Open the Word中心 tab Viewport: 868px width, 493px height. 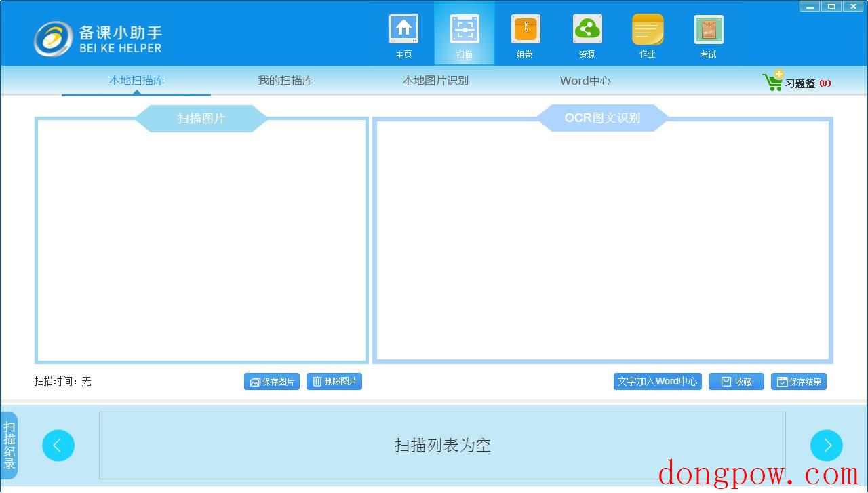coord(585,81)
